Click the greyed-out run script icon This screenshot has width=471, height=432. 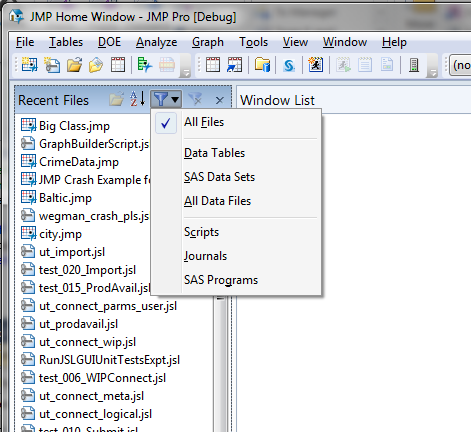click(x=343, y=65)
